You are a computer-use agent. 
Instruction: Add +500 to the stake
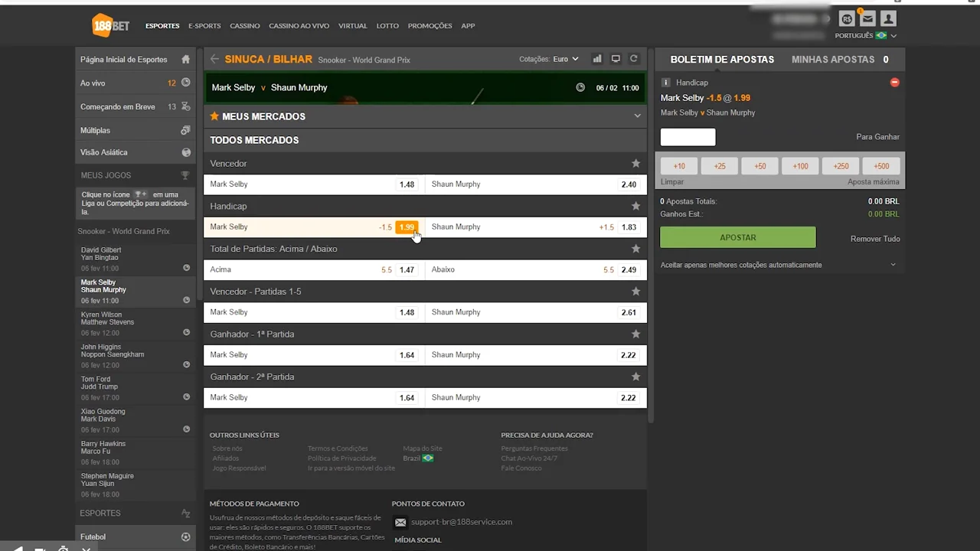pos(881,166)
